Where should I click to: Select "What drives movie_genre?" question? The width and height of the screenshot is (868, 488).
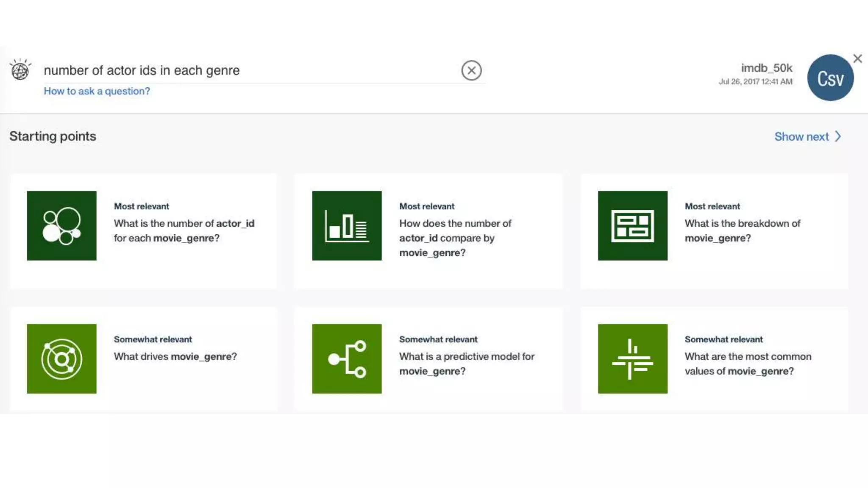(175, 356)
